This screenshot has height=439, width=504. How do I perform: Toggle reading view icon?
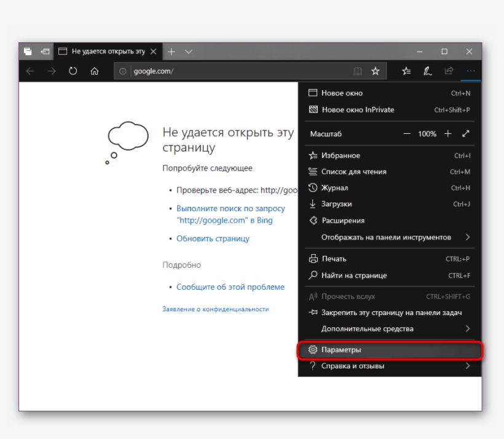click(x=358, y=71)
